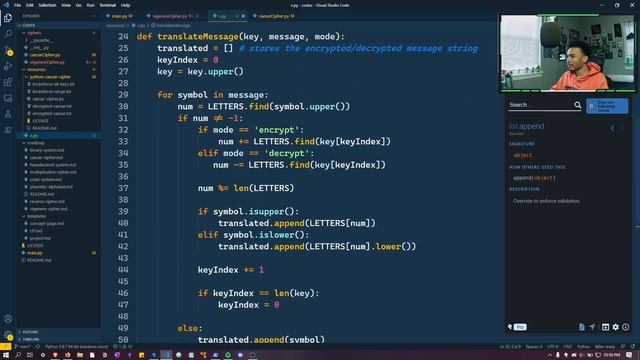This screenshot has height=360, width=640.
Task: Open the Extensions view
Action: coord(8,82)
